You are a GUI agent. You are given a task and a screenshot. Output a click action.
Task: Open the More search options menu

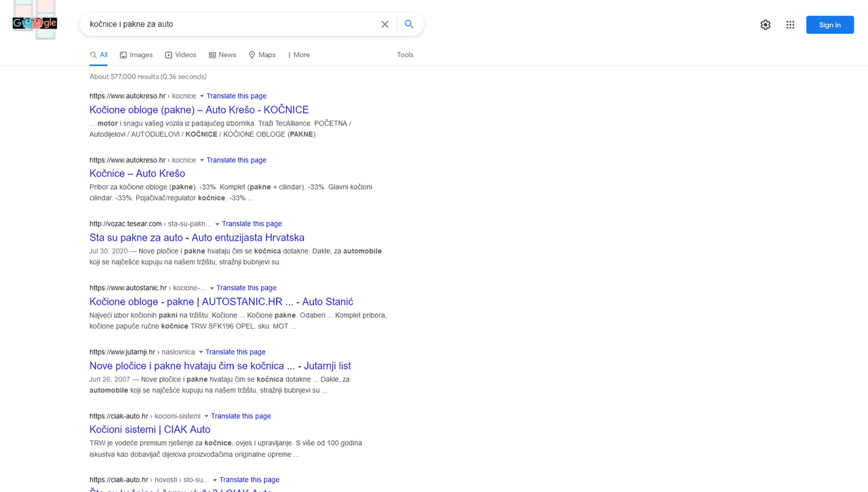coord(298,55)
